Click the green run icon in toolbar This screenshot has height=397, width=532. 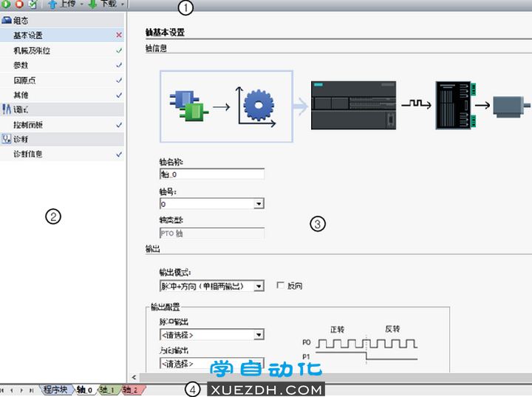point(6,4)
